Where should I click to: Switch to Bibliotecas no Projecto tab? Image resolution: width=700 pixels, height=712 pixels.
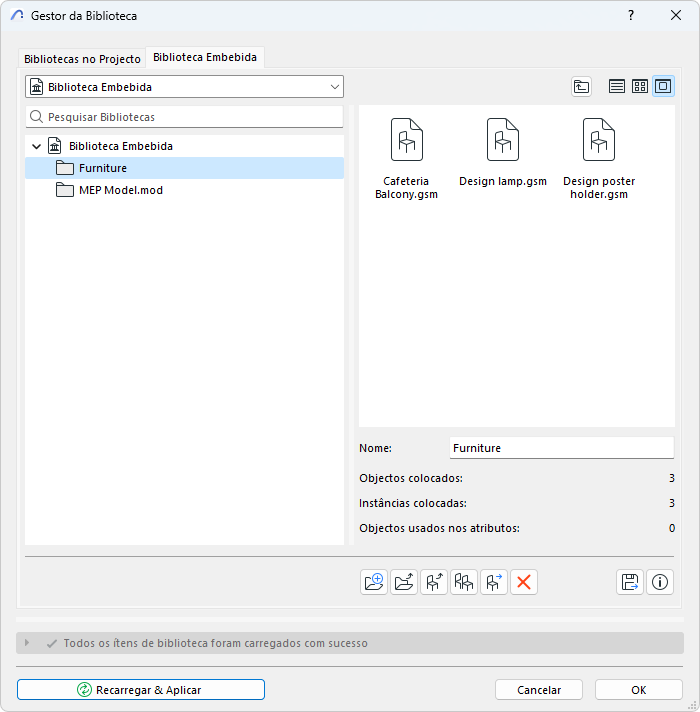82,59
